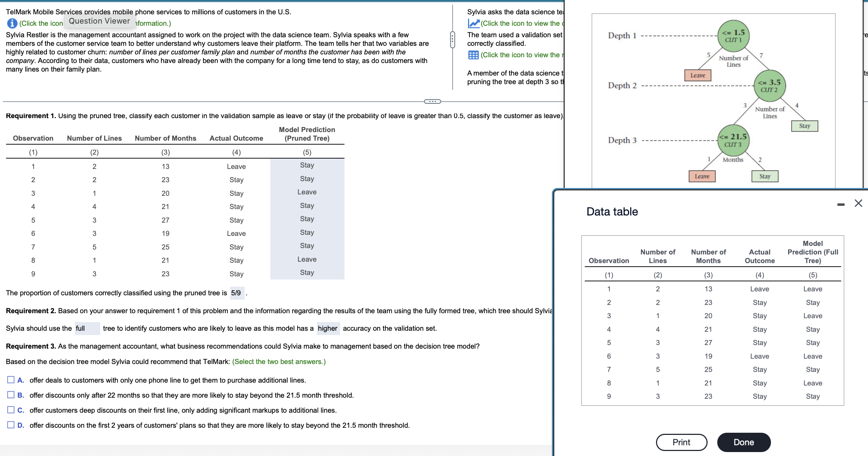Close the Data table dialog
This screenshot has width=868, height=456.
(858, 203)
